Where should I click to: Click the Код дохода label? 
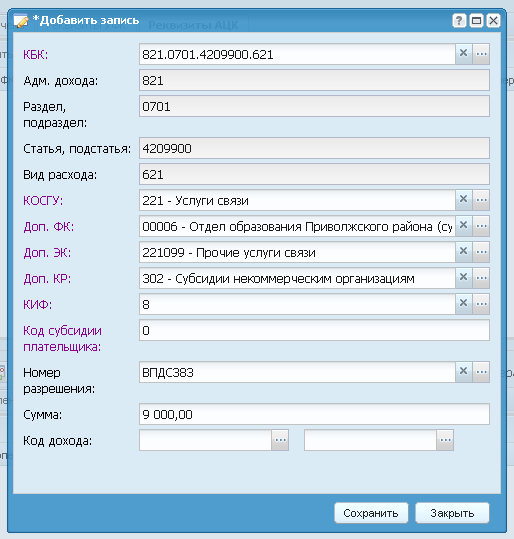[x=57, y=441]
